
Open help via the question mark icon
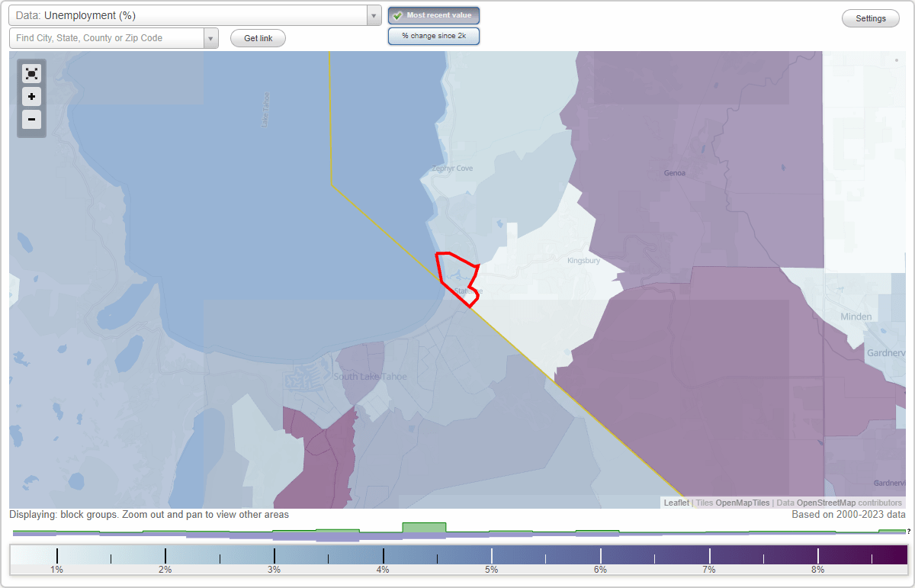[909, 532]
